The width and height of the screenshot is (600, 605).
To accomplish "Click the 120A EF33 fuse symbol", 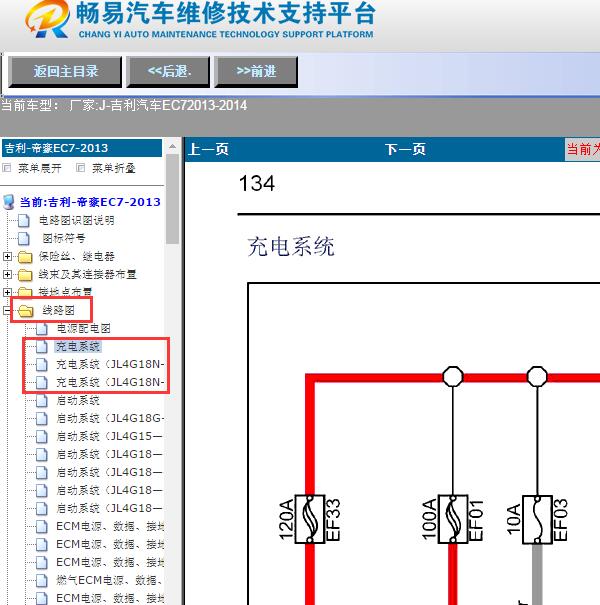I will pos(309,519).
